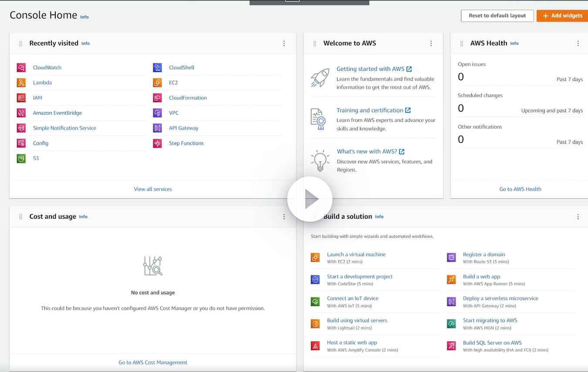Open Getting started with AWS link

pyautogui.click(x=374, y=69)
